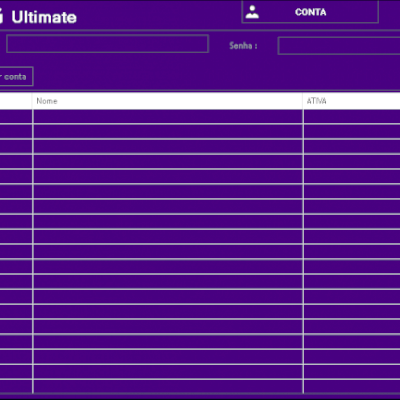
Task: Click the button ending in 'conta'
Action: click(16, 76)
